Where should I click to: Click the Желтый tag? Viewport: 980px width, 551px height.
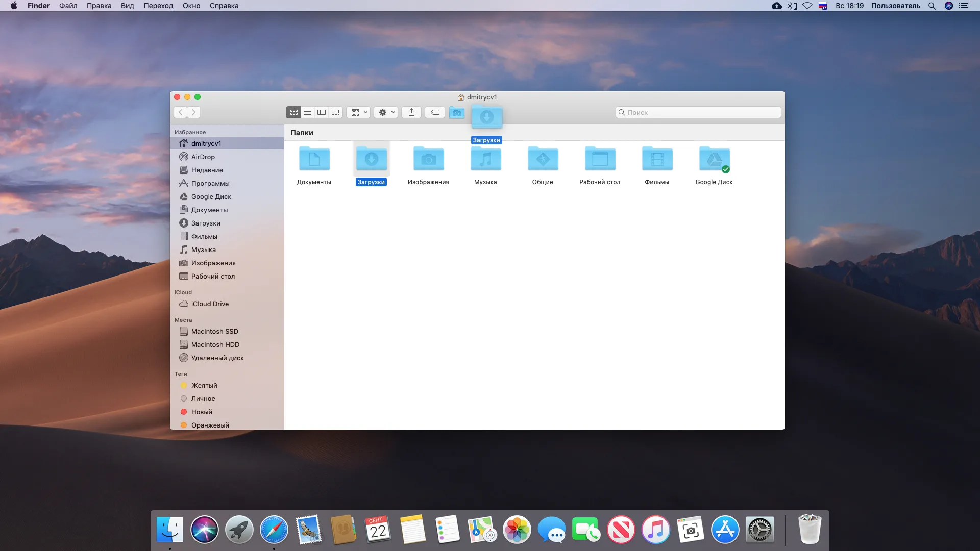pos(227,385)
